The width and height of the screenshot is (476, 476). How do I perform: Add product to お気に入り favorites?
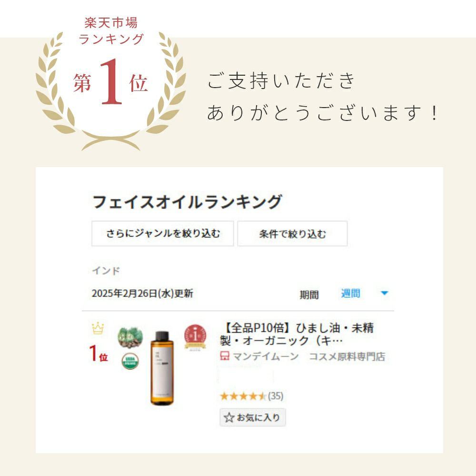253,418
